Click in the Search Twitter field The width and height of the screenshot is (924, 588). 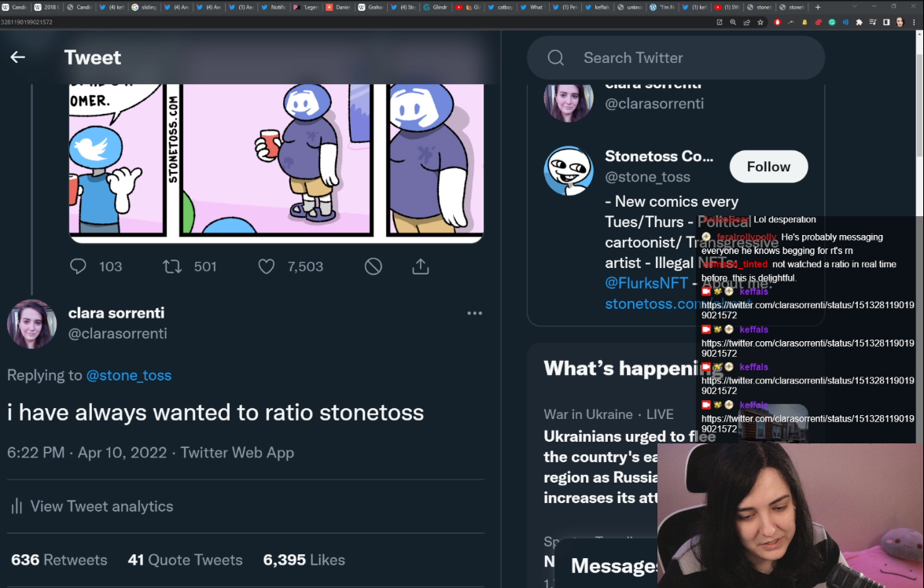click(x=676, y=57)
